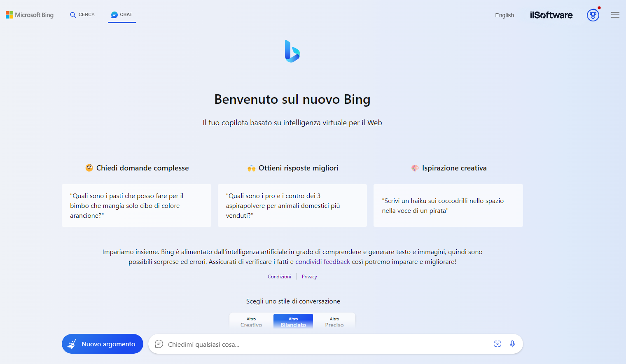Click the Benvenuto sul nuovo Bing heading
The image size is (626, 364).
tap(292, 100)
